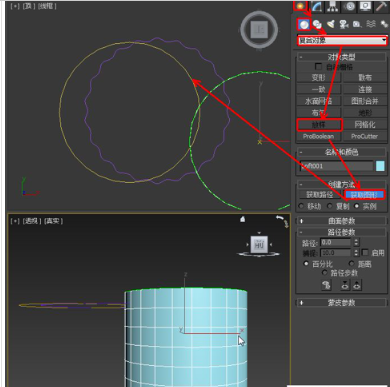Open the object color swatch

pyautogui.click(x=380, y=166)
